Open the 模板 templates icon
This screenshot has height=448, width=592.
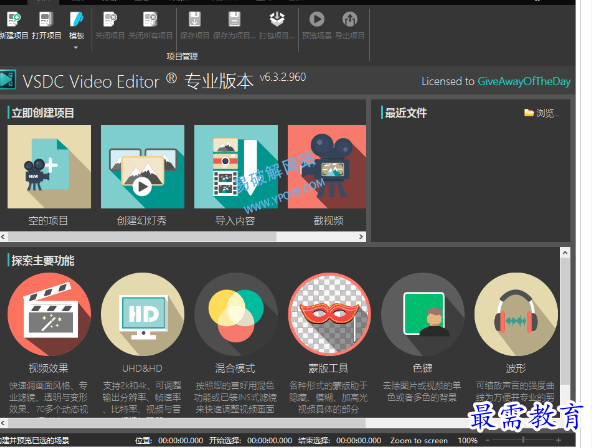(76, 20)
